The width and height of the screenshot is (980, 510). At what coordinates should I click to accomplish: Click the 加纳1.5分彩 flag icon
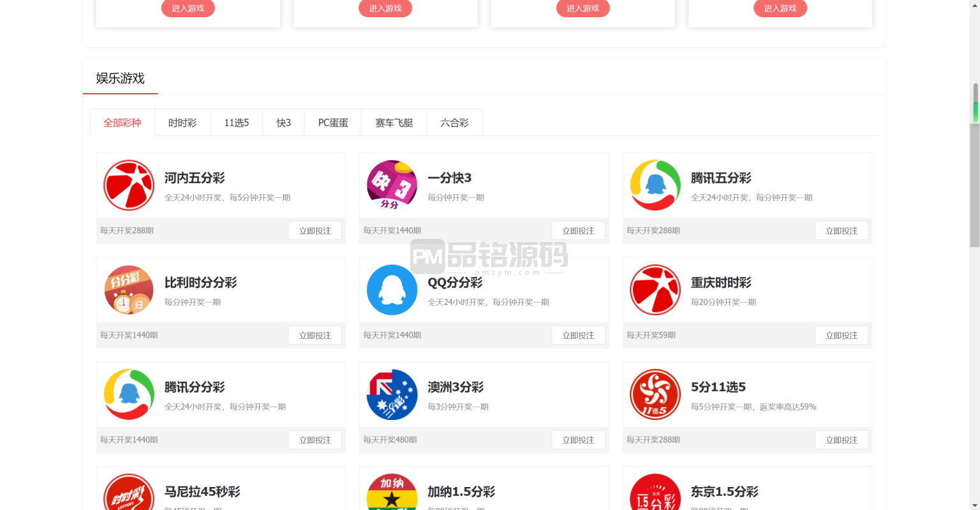pos(392,493)
